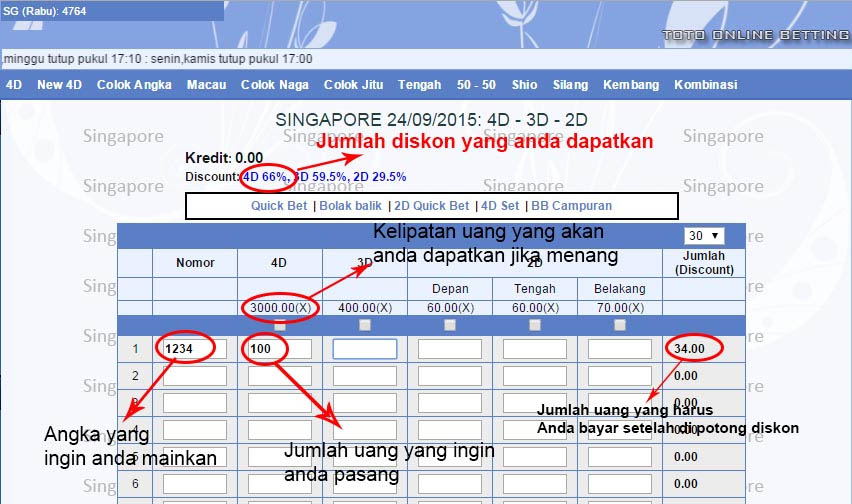The height and width of the screenshot is (504, 852).
Task: Click the Depan field in row 1
Action: click(450, 349)
